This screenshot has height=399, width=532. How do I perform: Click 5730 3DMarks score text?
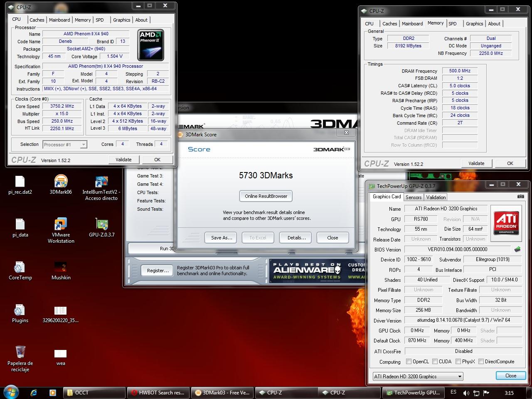click(266, 175)
